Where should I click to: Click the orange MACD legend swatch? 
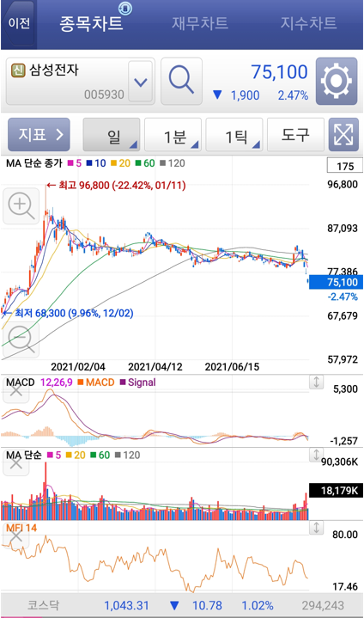click(x=81, y=382)
